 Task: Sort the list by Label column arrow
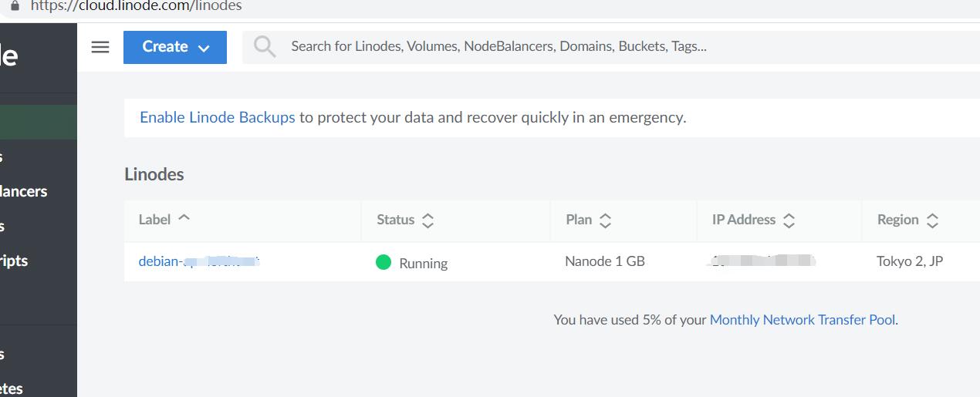[184, 218]
